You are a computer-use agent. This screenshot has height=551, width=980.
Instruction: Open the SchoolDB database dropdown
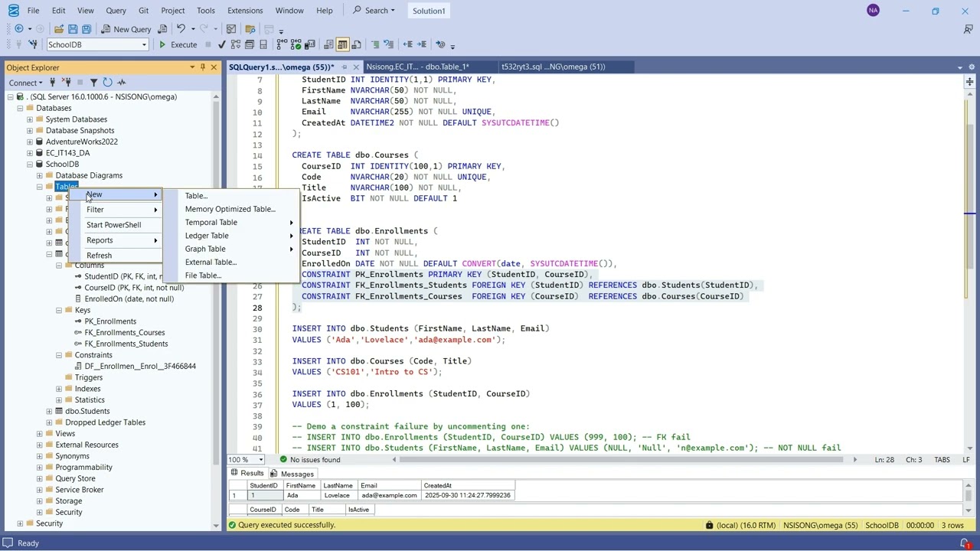143,44
